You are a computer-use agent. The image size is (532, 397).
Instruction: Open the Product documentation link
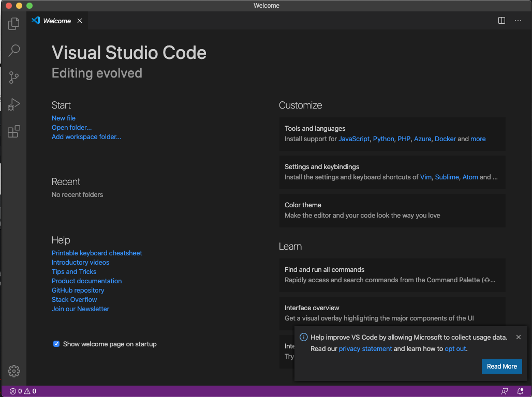click(86, 281)
